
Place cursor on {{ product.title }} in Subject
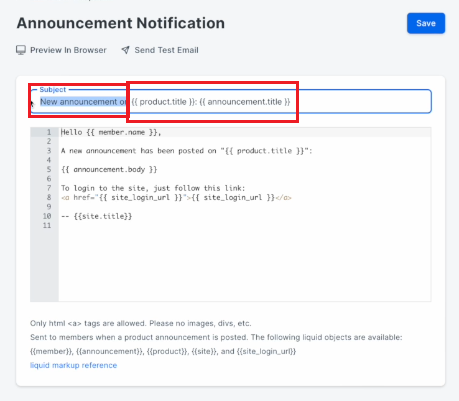162,102
